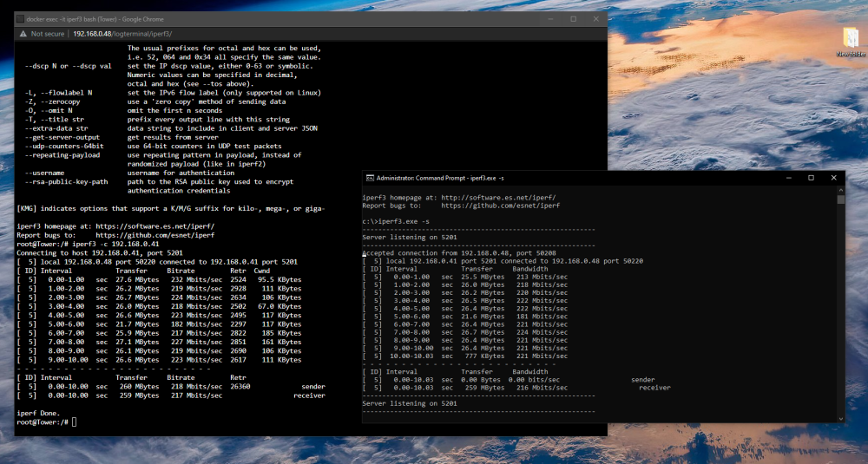Click the --get-server-output option
This screenshot has width=868, height=464.
pyautogui.click(x=62, y=137)
